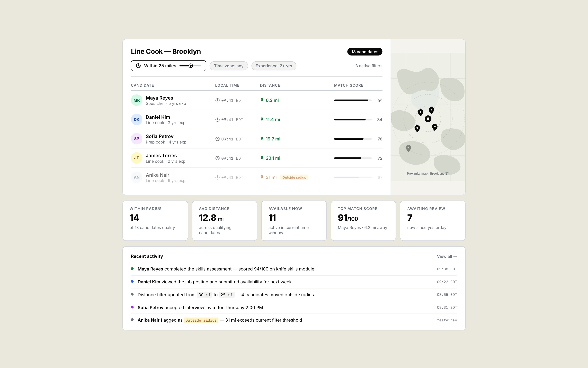This screenshot has height=368, width=588.
Task: Open the Avg Distance stat card
Action: (x=225, y=221)
